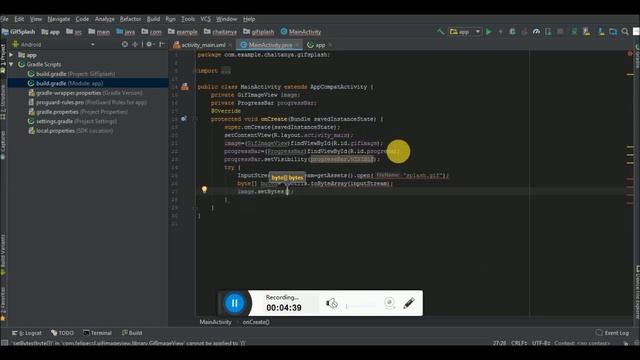Viewport: 640px width, 360px height.
Task: Click the example breadcrumb folder
Action: tap(182, 31)
